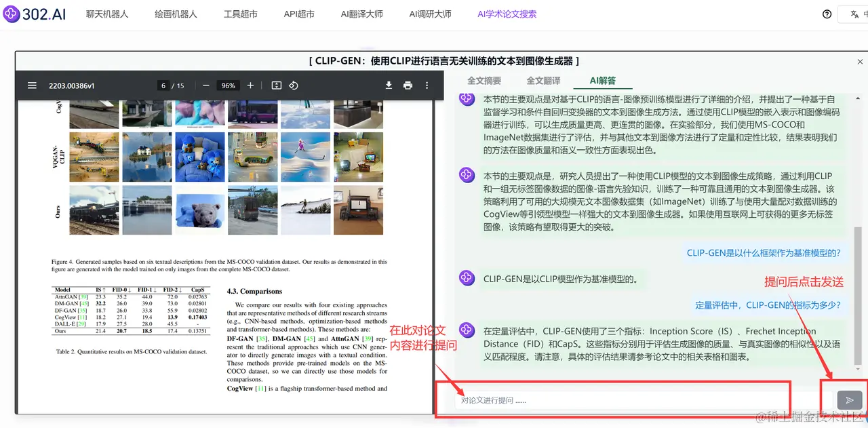Download the PDF document
868x428 pixels.
(389, 85)
